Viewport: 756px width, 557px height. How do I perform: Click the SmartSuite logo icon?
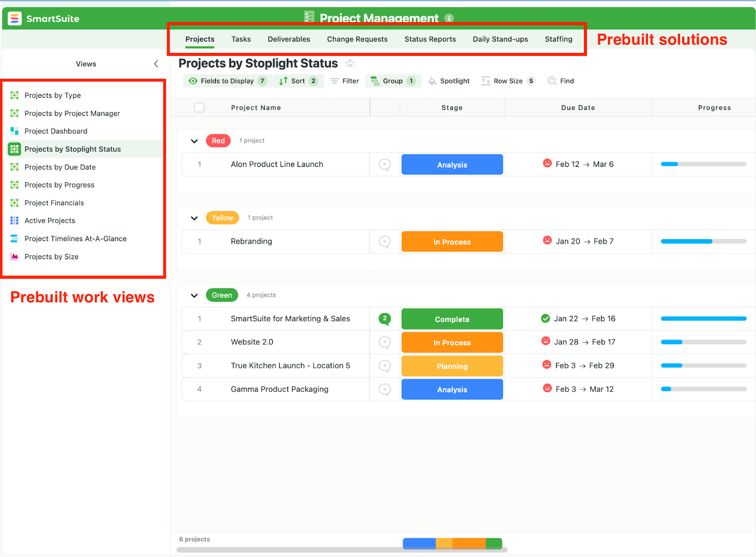[x=15, y=18]
